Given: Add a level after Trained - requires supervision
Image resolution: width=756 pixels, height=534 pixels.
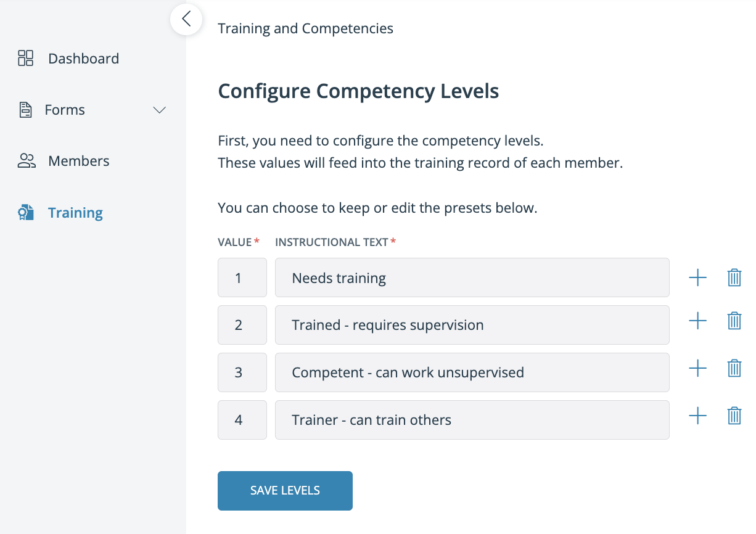Looking at the screenshot, I should pyautogui.click(x=697, y=321).
